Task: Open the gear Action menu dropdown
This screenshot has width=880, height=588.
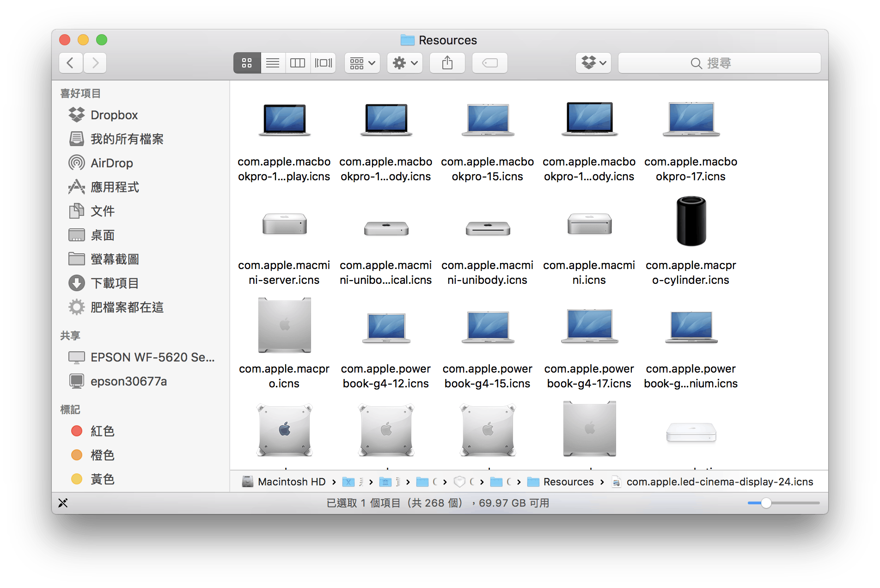Action: (405, 63)
